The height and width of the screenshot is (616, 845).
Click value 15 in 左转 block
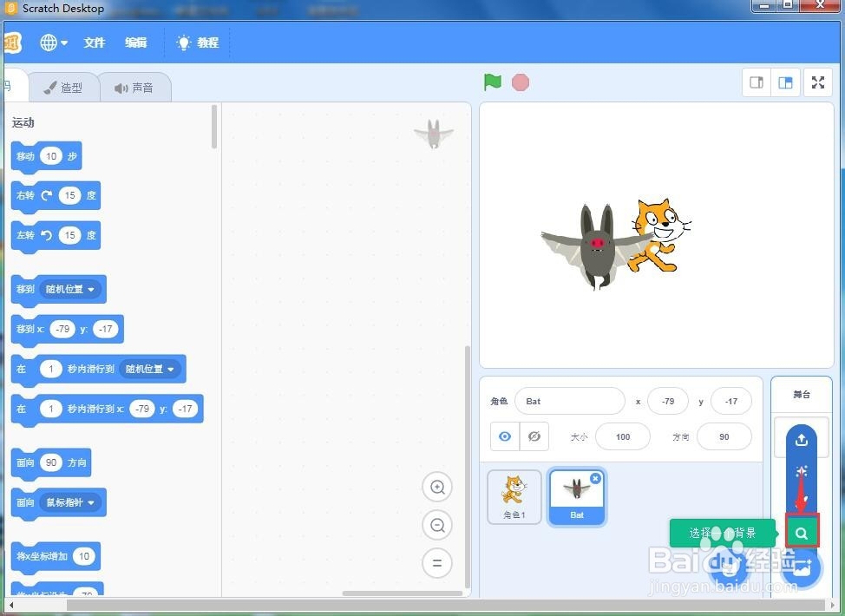[x=69, y=235]
